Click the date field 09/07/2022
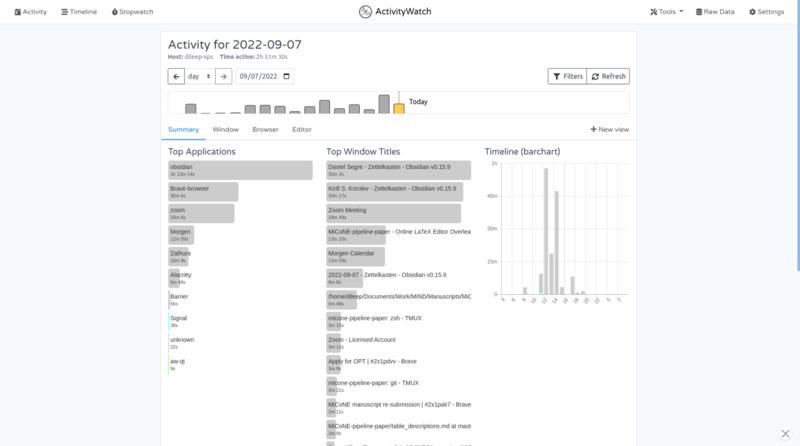 [x=264, y=76]
